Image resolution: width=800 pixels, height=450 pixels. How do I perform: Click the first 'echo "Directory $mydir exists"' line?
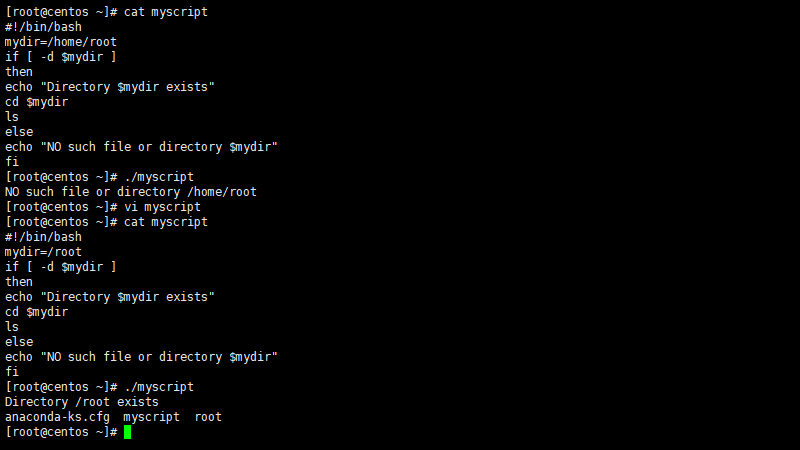tap(110, 87)
